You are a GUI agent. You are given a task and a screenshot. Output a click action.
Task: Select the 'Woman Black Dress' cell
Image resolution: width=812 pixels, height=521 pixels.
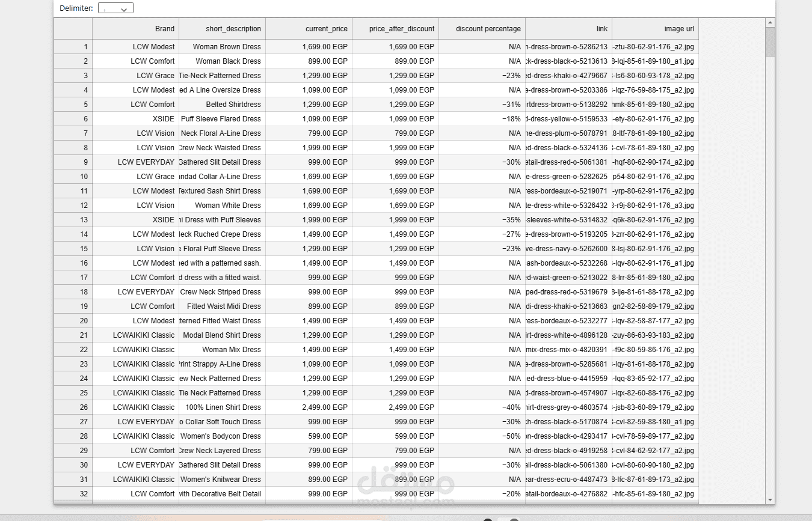[222, 61]
